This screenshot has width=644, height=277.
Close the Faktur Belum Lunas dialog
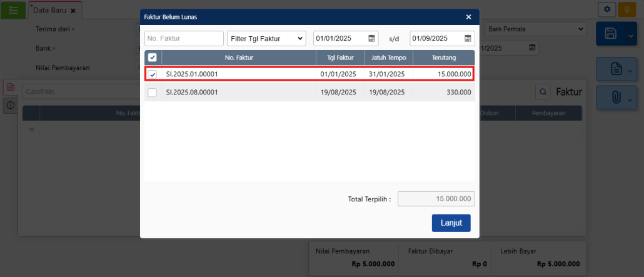tap(469, 17)
